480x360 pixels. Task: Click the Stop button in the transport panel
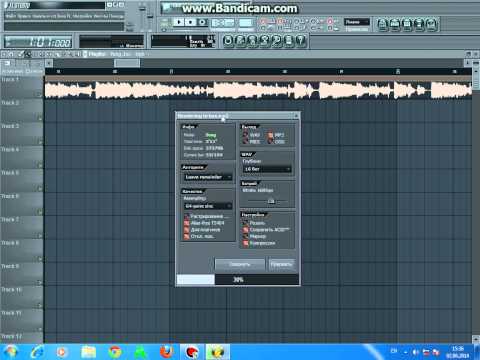point(191,22)
